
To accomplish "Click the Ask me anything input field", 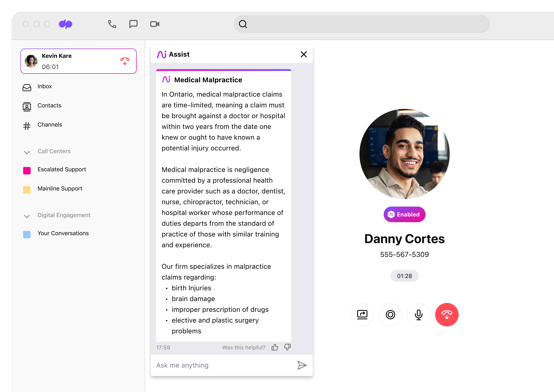I will (217, 365).
